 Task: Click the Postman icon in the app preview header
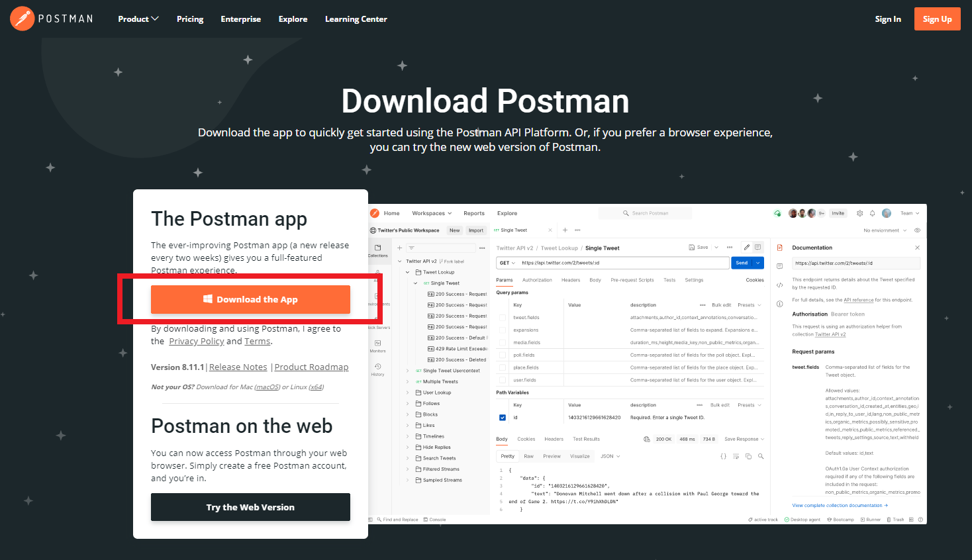click(x=375, y=213)
